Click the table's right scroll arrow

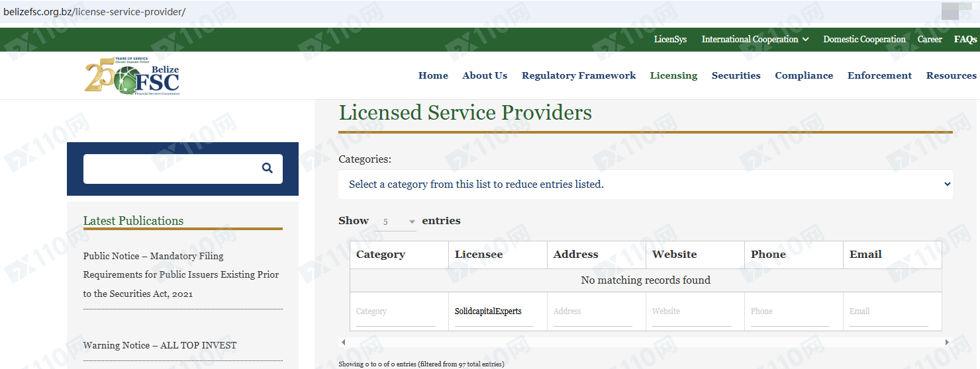click(947, 342)
